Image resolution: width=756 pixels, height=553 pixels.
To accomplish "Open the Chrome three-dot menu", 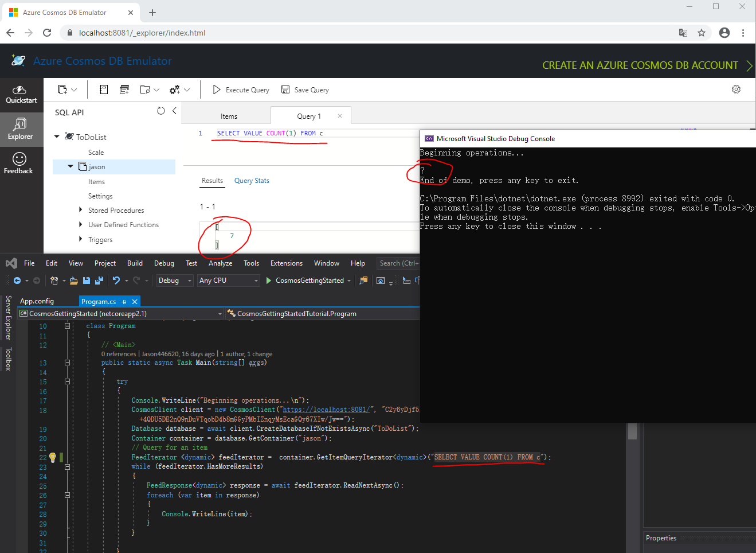I will [743, 33].
